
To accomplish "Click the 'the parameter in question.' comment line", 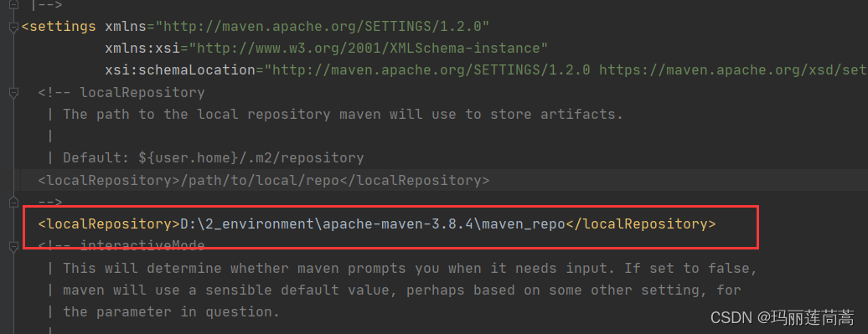I will [x=171, y=312].
